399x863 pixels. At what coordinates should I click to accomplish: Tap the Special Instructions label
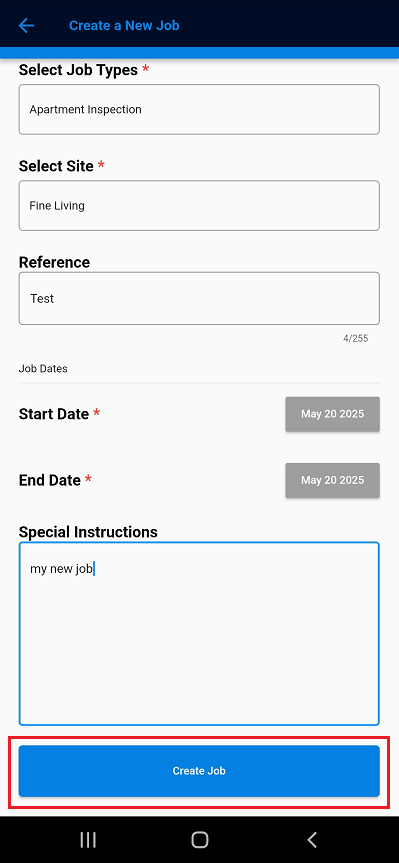[88, 532]
